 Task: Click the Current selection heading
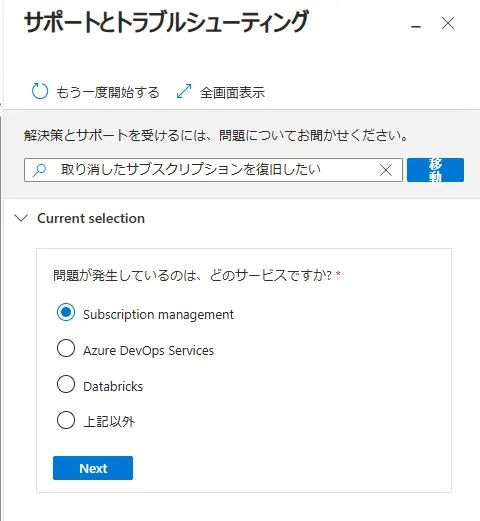[91, 218]
